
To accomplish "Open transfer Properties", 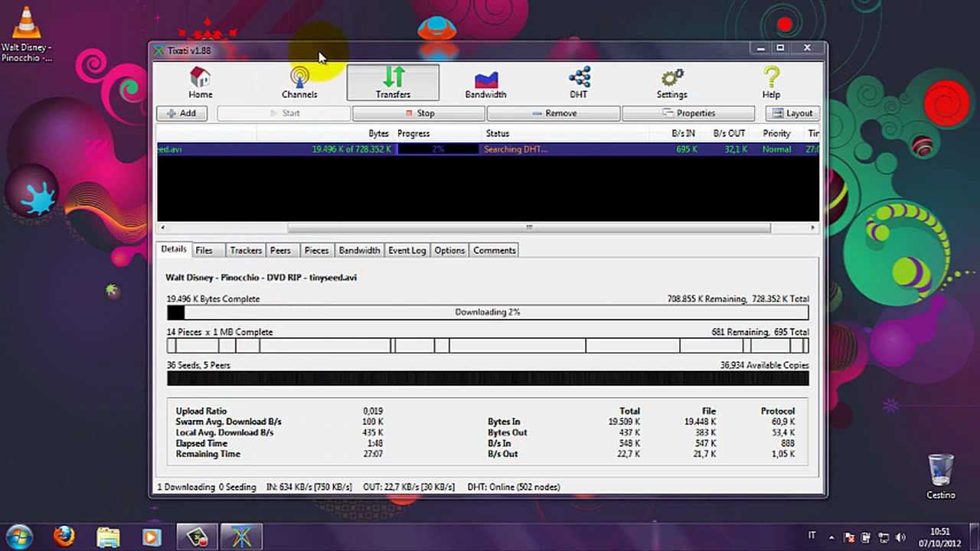I will [x=688, y=113].
